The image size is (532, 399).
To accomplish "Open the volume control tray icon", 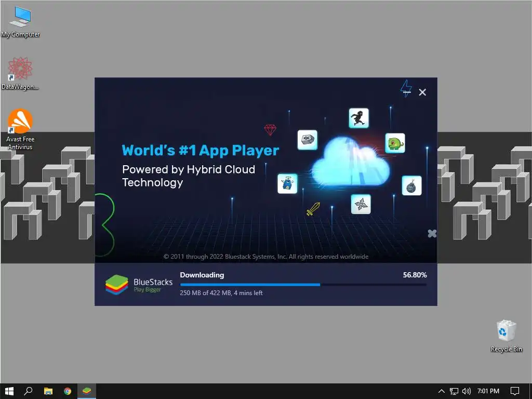I will coord(467,391).
